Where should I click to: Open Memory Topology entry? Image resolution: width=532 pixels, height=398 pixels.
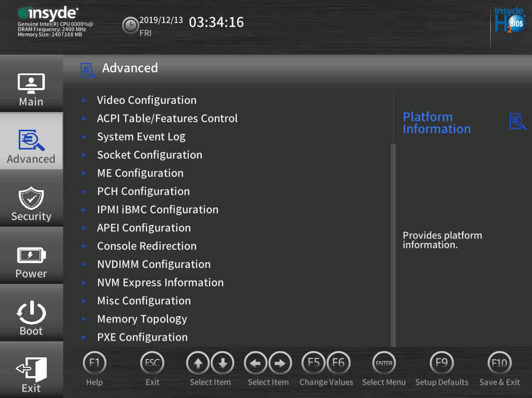(x=142, y=319)
